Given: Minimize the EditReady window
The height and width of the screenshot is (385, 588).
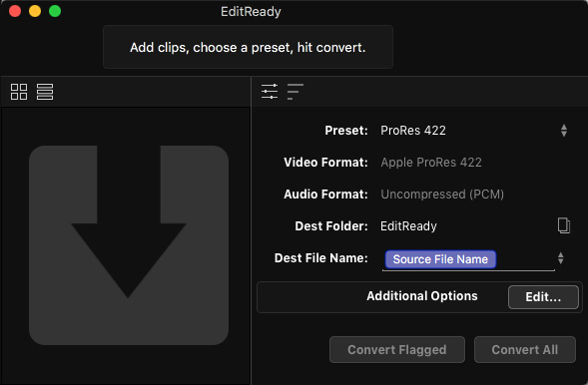Looking at the screenshot, I should point(35,11).
